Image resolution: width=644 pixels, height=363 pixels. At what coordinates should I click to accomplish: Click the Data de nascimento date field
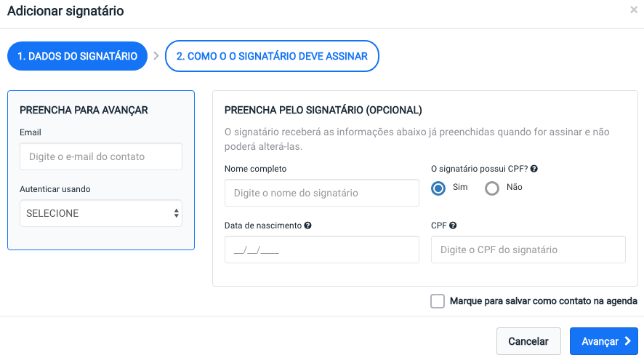[x=321, y=250]
